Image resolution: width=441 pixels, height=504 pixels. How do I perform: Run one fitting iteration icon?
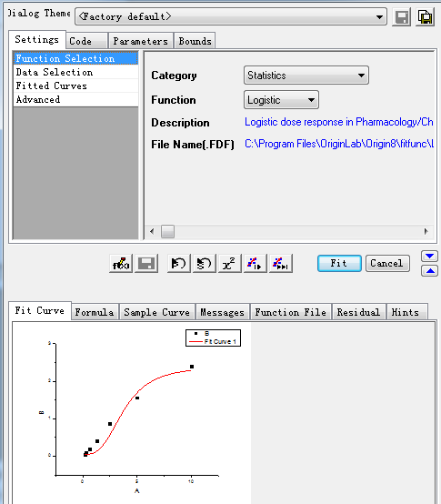(x=255, y=264)
